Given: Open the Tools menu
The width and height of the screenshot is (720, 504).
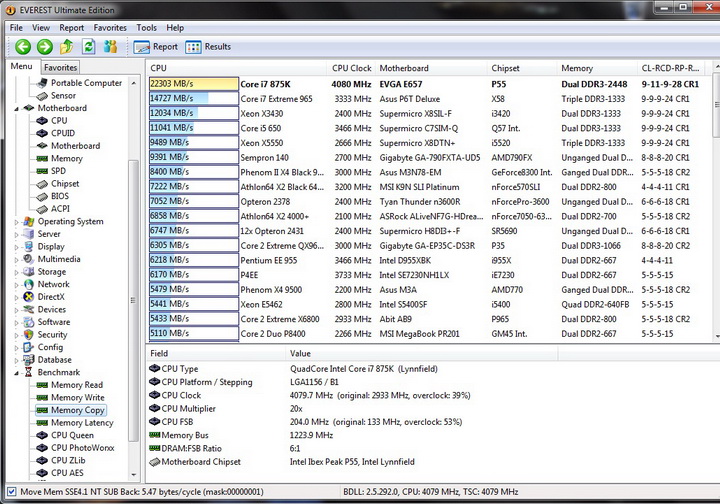Looking at the screenshot, I should (146, 28).
